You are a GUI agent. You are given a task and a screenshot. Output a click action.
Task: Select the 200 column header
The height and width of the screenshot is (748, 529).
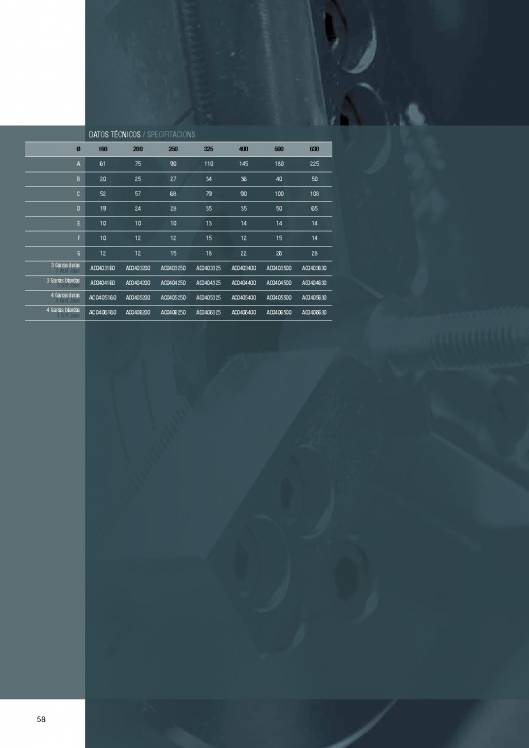[138, 149]
